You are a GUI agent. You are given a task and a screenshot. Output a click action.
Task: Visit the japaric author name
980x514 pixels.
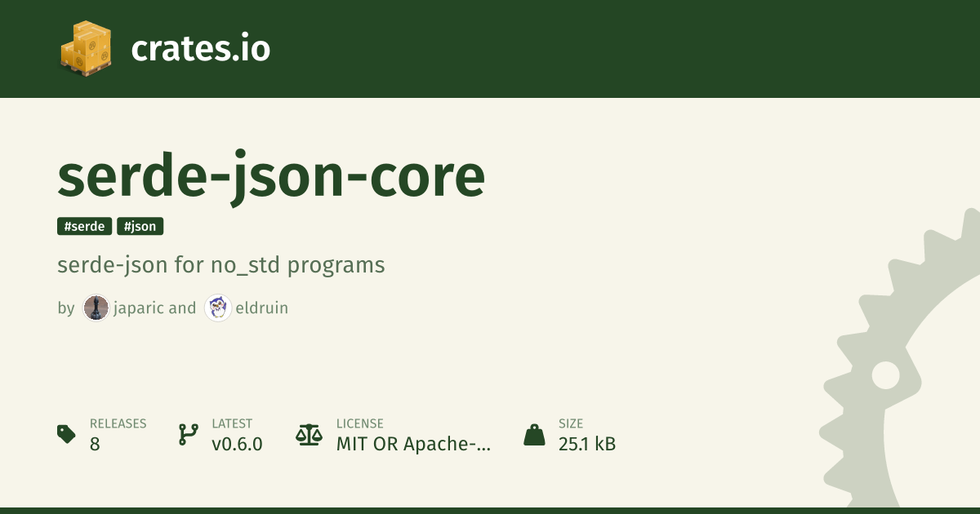click(139, 308)
